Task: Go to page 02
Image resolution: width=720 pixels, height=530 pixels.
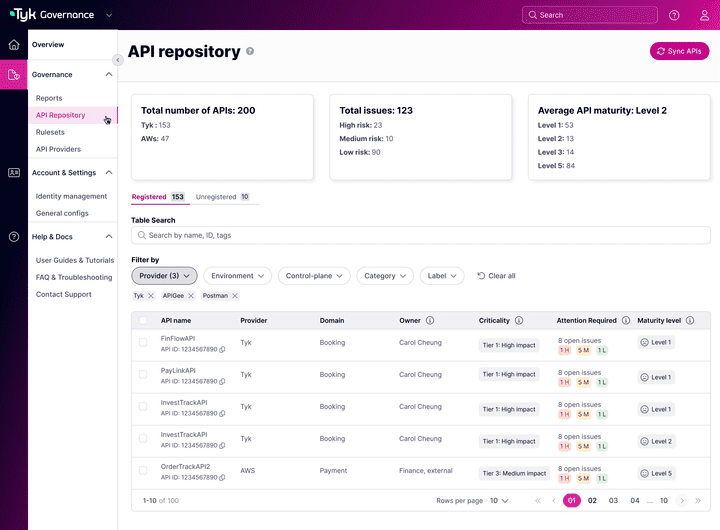Action: point(592,501)
